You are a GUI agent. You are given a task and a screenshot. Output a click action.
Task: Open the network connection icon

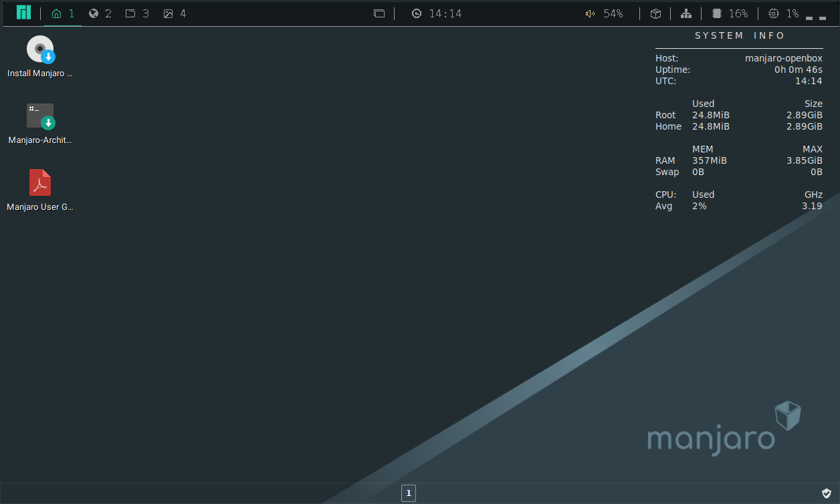tap(686, 13)
